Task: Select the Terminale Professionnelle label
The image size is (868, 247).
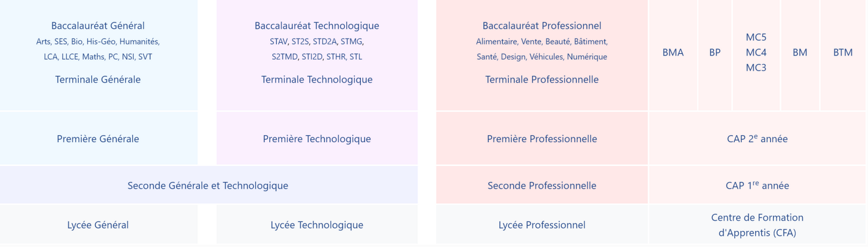Action: (542, 80)
